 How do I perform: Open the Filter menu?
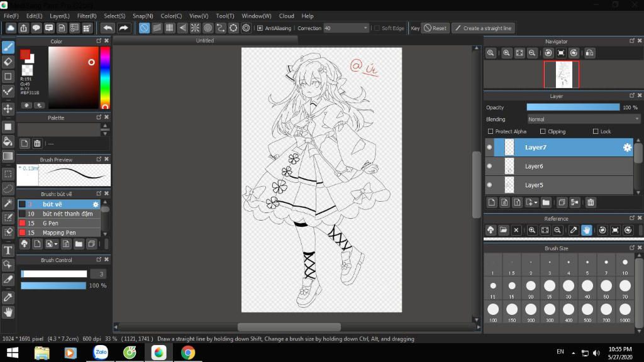coord(87,16)
